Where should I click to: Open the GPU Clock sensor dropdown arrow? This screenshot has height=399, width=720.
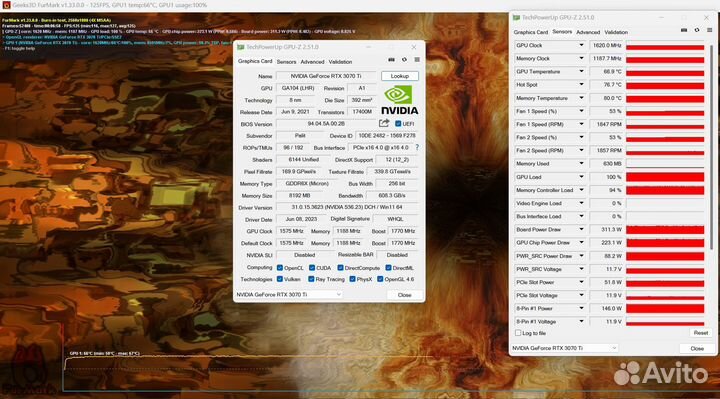point(581,45)
